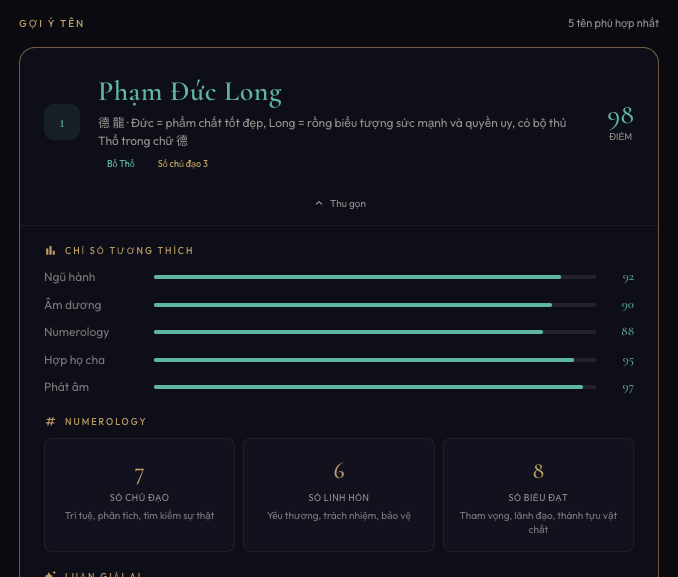Click the name Phạm Đức Long
The width and height of the screenshot is (678, 577).
190,92
